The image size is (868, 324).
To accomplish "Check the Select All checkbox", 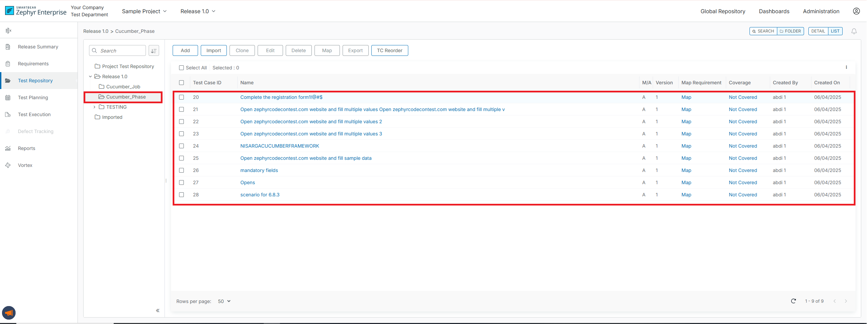I will tap(181, 68).
